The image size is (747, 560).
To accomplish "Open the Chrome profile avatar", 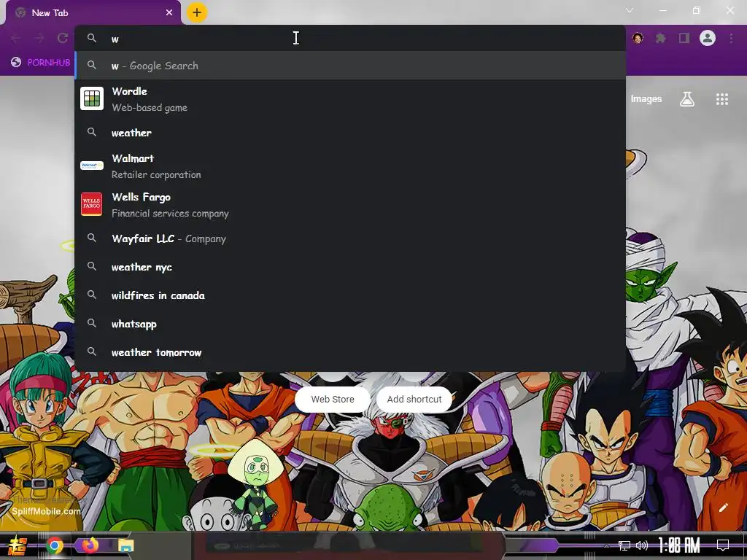I will pos(708,38).
